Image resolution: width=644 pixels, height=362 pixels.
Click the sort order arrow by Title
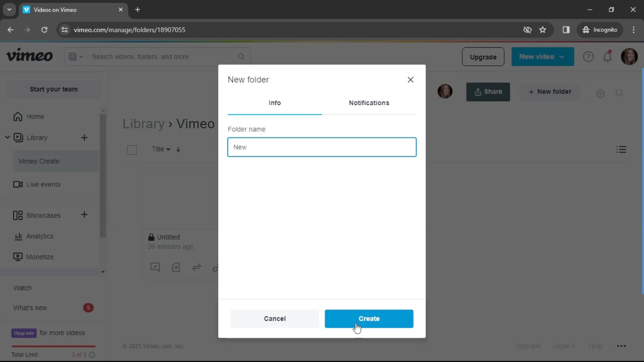click(179, 149)
